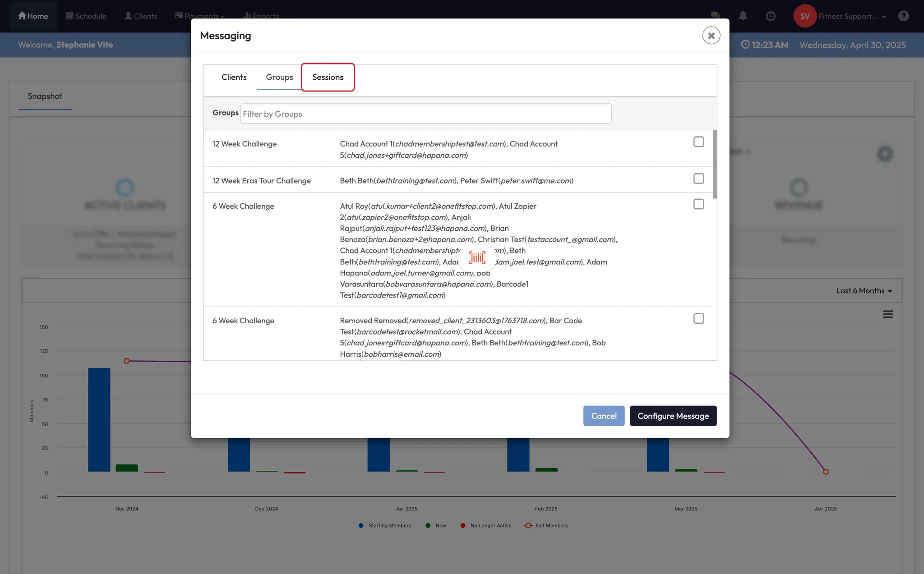This screenshot has height=574, width=924.
Task: Expand the Last 6 Months dropdown
Action: click(864, 291)
